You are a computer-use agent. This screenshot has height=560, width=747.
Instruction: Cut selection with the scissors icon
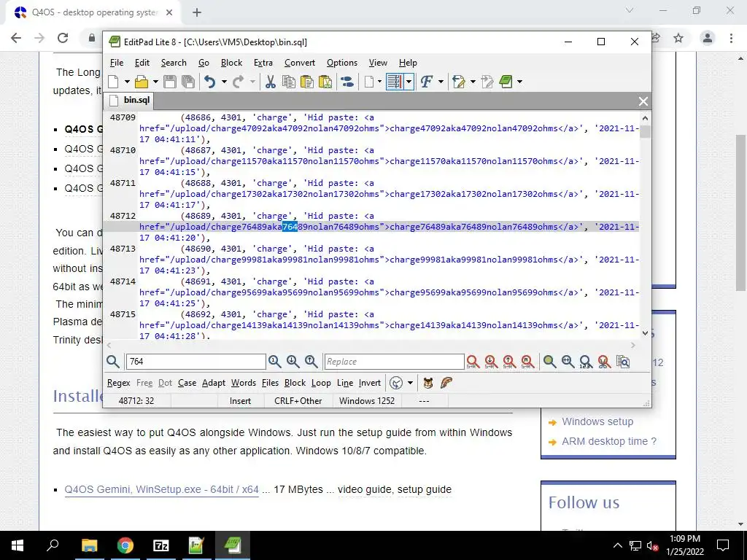(x=270, y=82)
